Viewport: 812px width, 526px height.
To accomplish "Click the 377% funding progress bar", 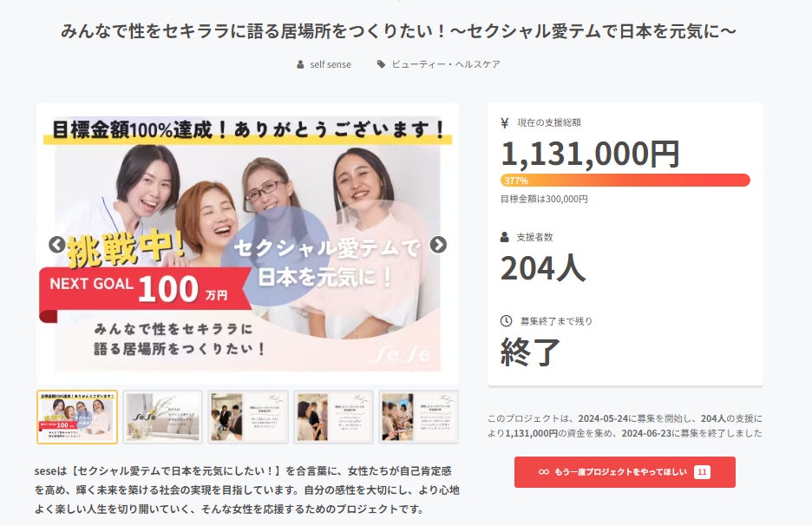I will click(625, 181).
